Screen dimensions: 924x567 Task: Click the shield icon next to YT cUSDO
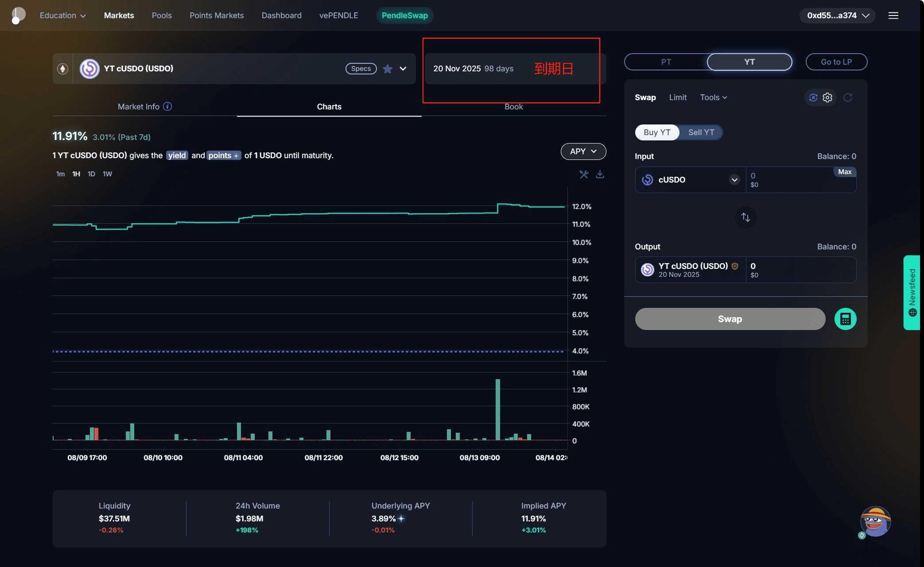tap(735, 266)
